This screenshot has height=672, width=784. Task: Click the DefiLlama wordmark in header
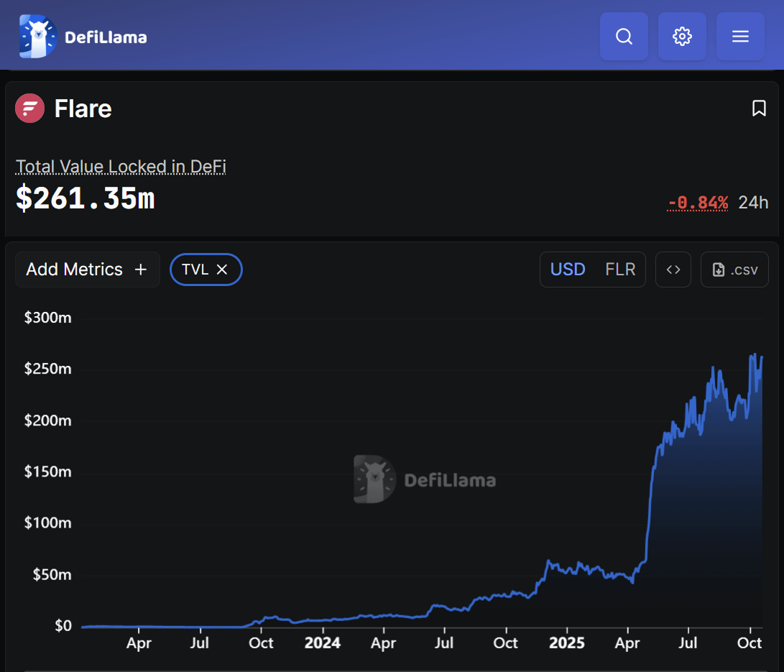point(106,37)
